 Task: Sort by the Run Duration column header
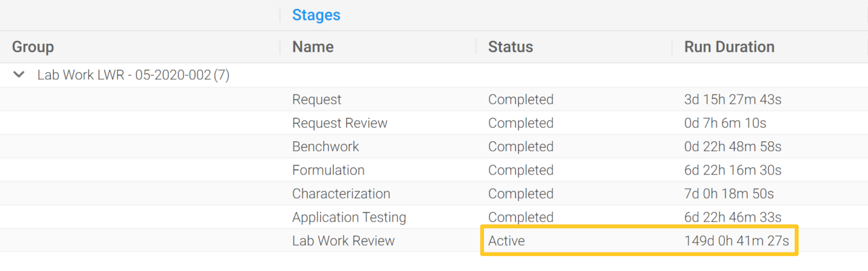729,47
